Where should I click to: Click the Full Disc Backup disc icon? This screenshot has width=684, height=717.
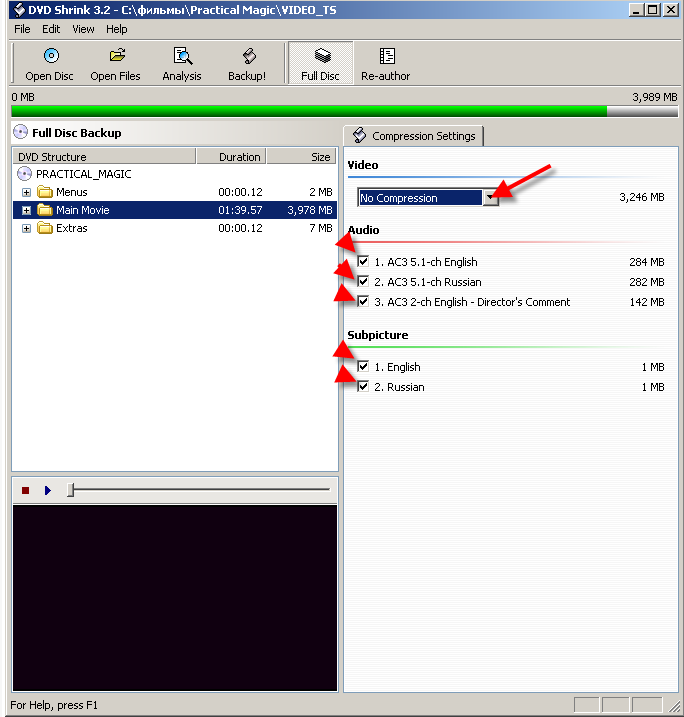[20, 132]
